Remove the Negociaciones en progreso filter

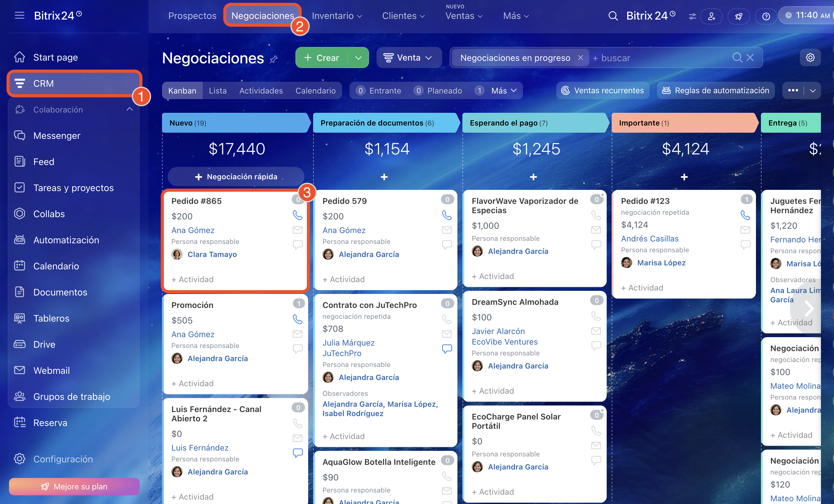click(x=581, y=57)
